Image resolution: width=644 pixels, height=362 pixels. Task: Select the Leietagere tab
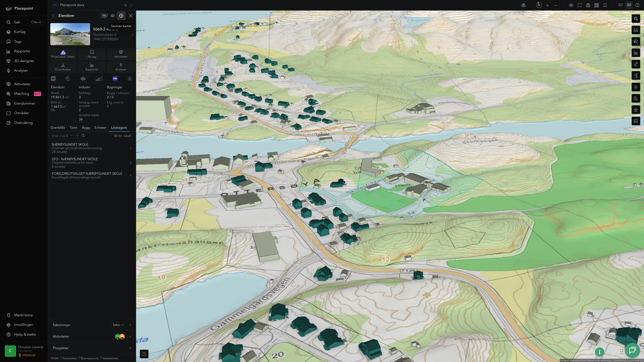coord(119,128)
